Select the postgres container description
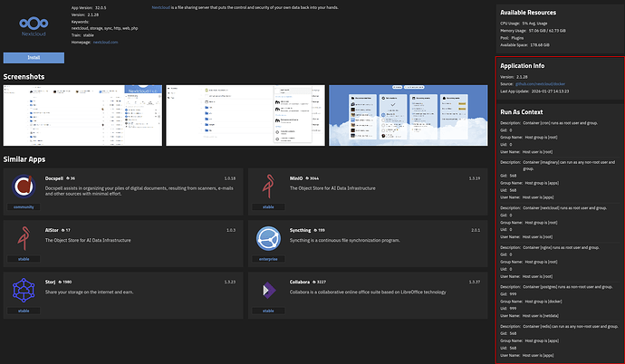The height and width of the screenshot is (364, 625). (x=568, y=287)
